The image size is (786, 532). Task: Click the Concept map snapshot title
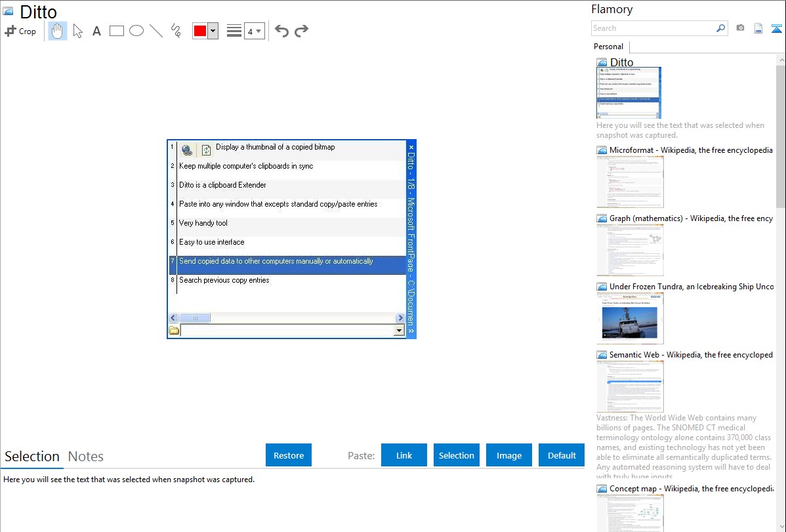[x=692, y=488]
